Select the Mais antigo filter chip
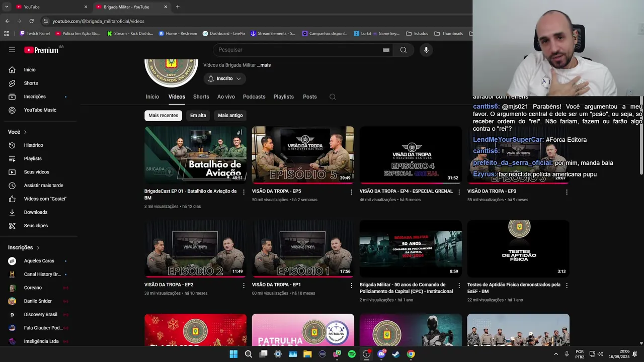The width and height of the screenshot is (644, 362). (230, 116)
